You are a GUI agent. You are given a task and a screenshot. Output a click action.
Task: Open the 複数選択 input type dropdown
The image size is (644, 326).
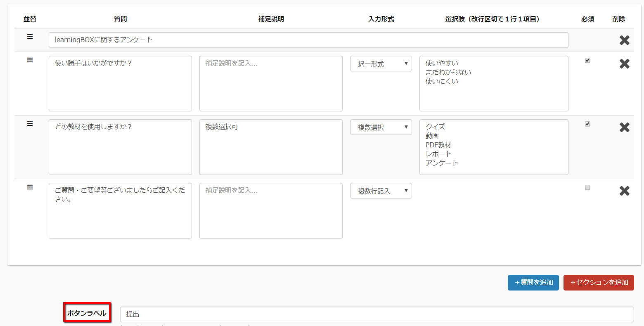(381, 127)
